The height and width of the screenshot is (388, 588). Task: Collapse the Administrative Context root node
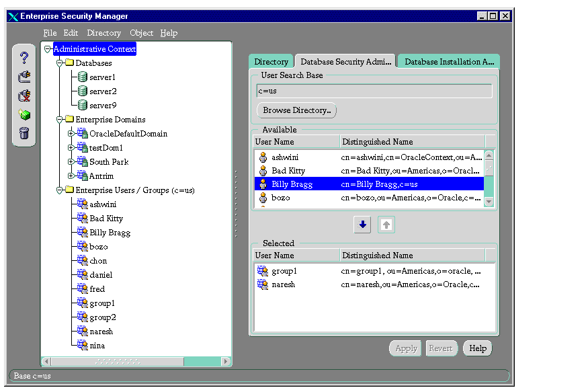[x=48, y=49]
